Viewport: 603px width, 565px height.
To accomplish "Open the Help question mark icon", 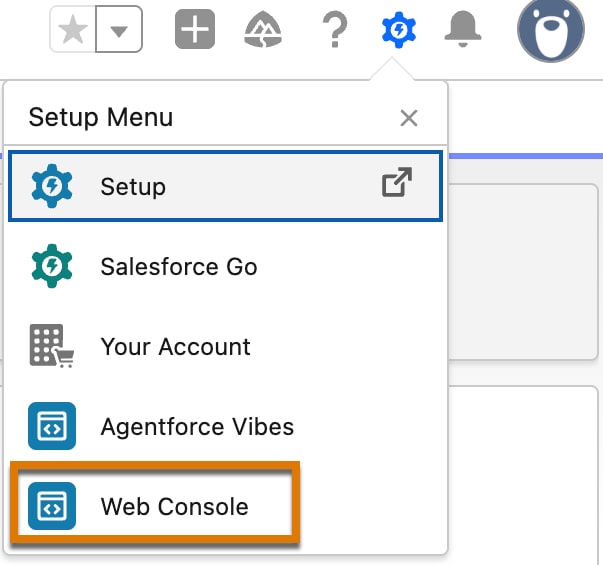I will click(x=335, y=29).
